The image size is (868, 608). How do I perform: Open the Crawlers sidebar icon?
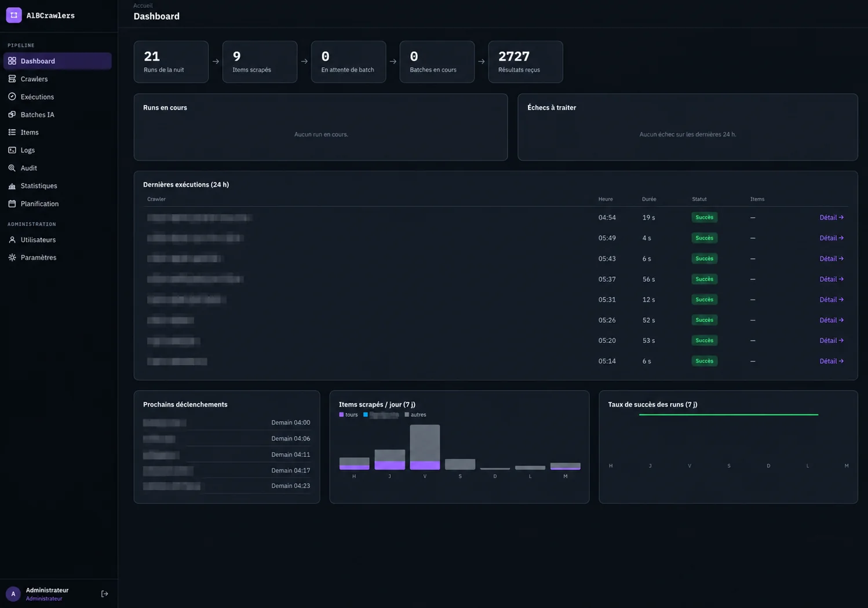point(12,79)
